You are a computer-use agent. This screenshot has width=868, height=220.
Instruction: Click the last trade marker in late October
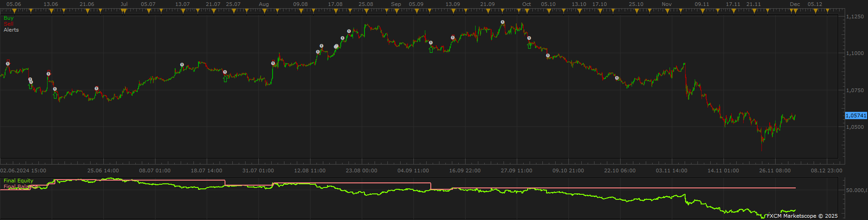617,78
